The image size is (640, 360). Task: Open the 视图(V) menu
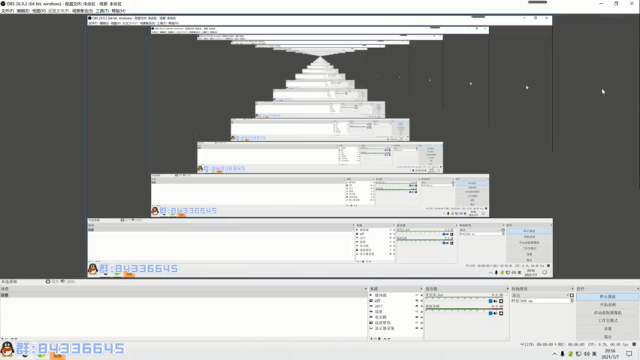tap(39, 11)
